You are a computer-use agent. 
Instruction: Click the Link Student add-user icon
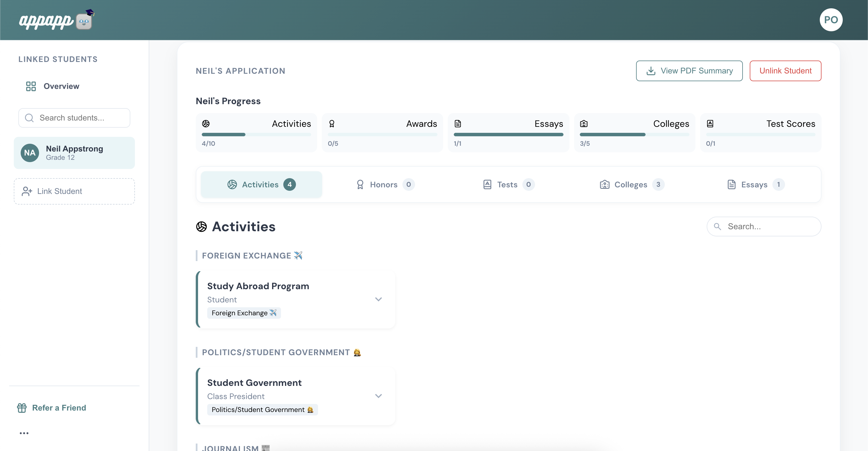point(27,191)
